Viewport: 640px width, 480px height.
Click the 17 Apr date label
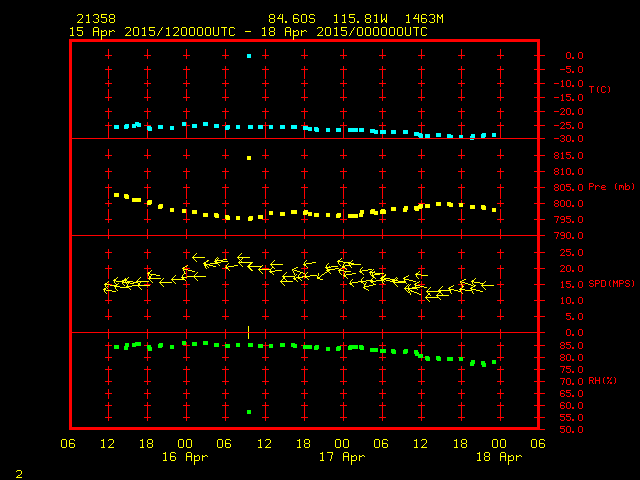tap(342, 457)
